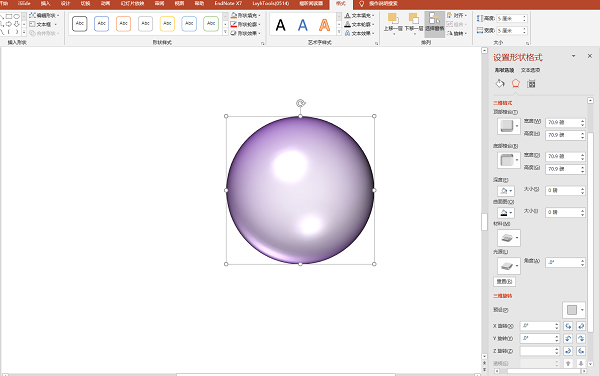Open Text Fill (文本填充) menu
The image size is (600, 376).
click(x=359, y=15)
